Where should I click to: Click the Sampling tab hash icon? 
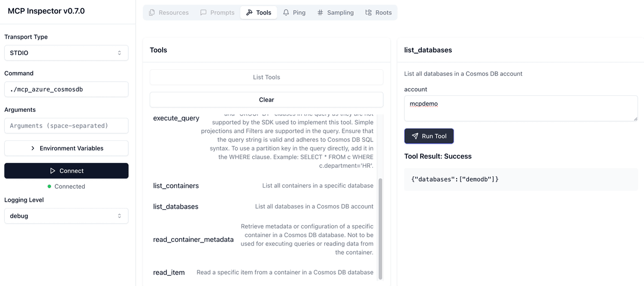pyautogui.click(x=320, y=12)
